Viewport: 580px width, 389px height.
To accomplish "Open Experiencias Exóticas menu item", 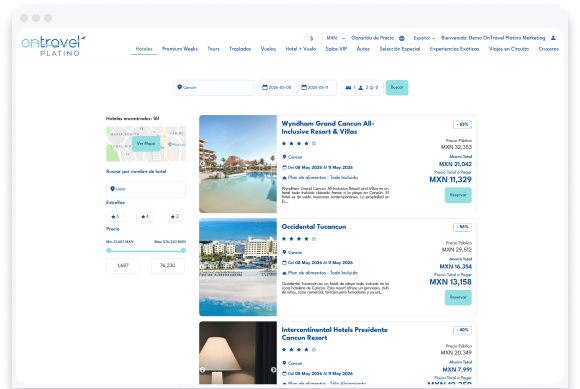I will [454, 49].
